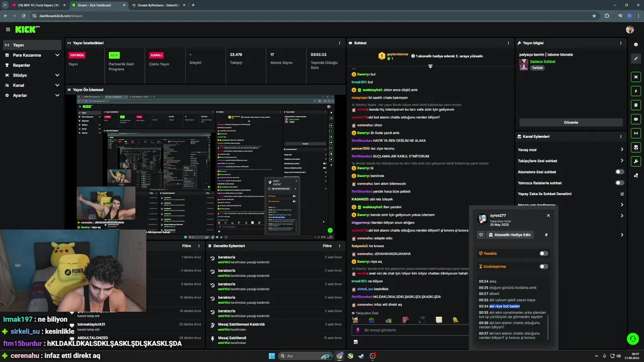Click the wrench icon in right sidebar

point(636,161)
